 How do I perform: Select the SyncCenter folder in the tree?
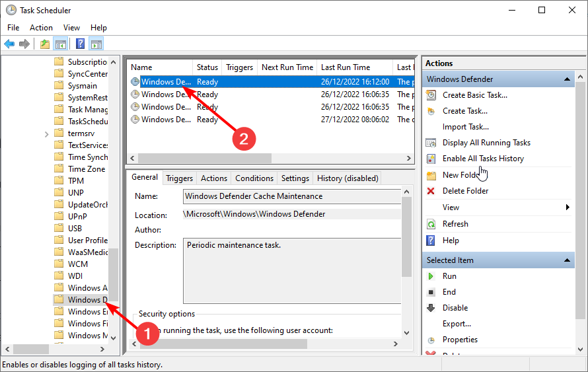pos(88,74)
